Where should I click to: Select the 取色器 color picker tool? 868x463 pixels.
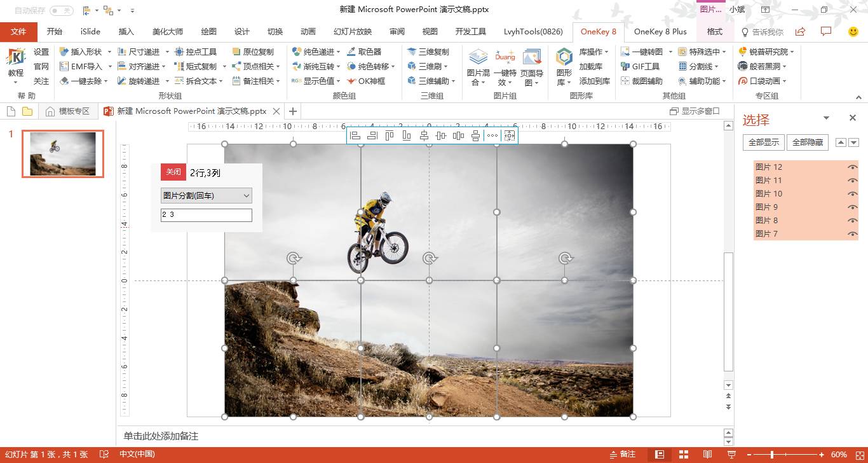click(364, 52)
